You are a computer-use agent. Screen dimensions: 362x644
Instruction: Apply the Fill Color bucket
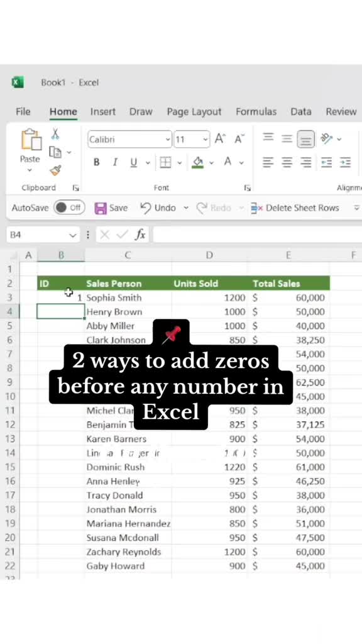pos(198,162)
